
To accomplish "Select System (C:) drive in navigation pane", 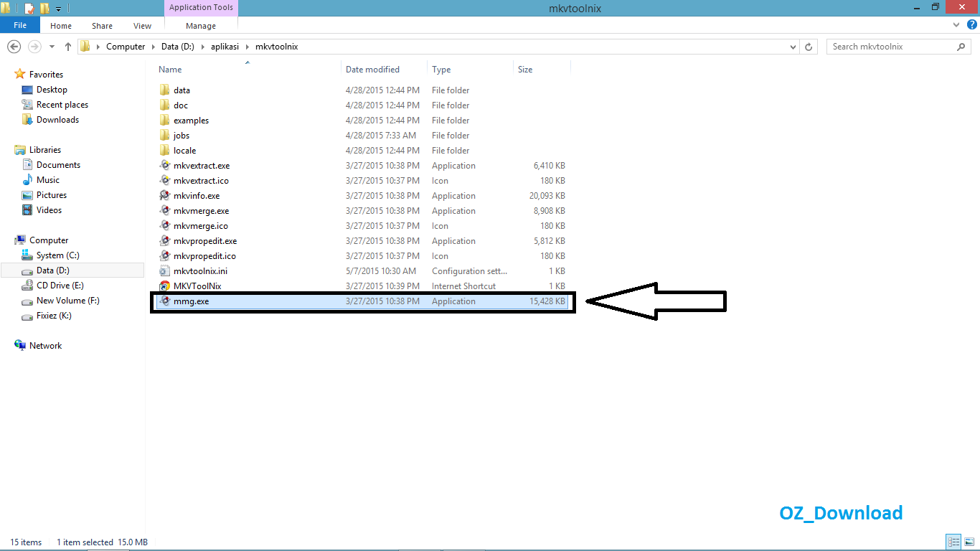I will (57, 255).
